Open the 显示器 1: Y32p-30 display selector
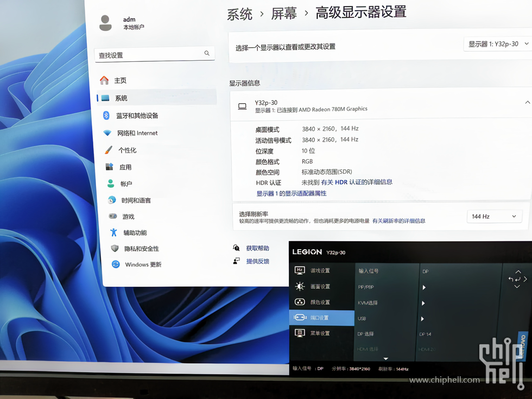The width and height of the screenshot is (532, 399). coord(497,44)
